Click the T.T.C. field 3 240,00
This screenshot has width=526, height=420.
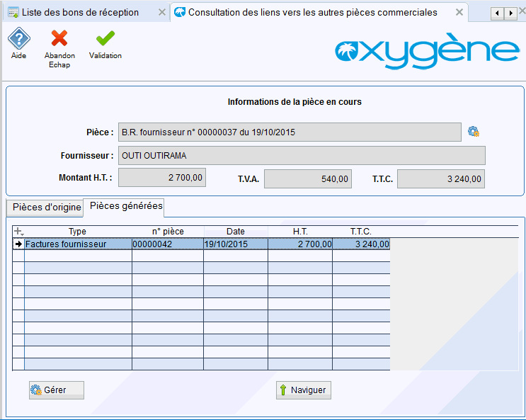click(441, 178)
